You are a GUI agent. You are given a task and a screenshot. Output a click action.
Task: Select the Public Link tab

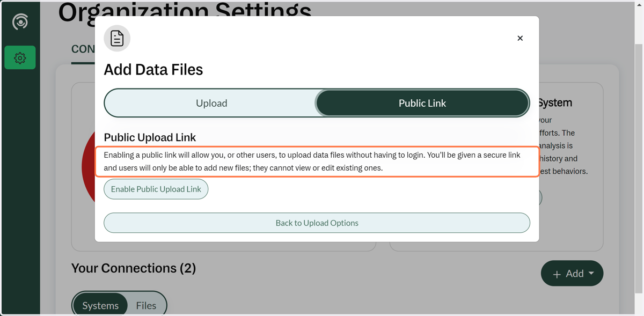(422, 103)
